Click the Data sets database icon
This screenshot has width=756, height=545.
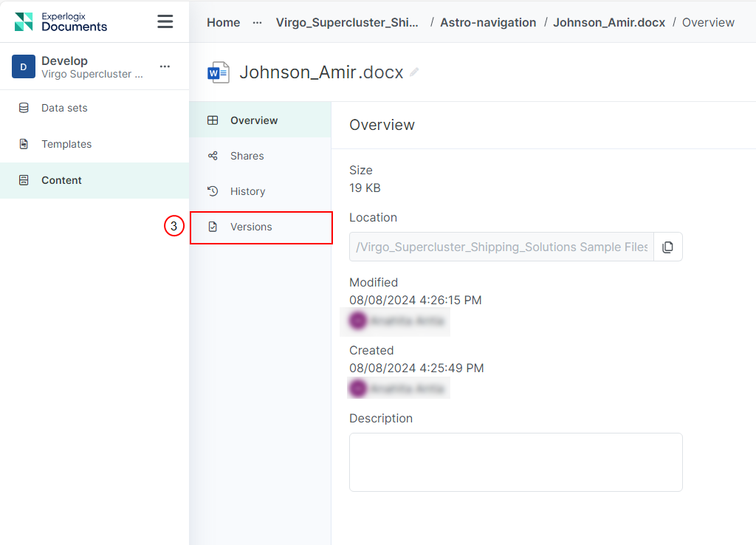24,108
